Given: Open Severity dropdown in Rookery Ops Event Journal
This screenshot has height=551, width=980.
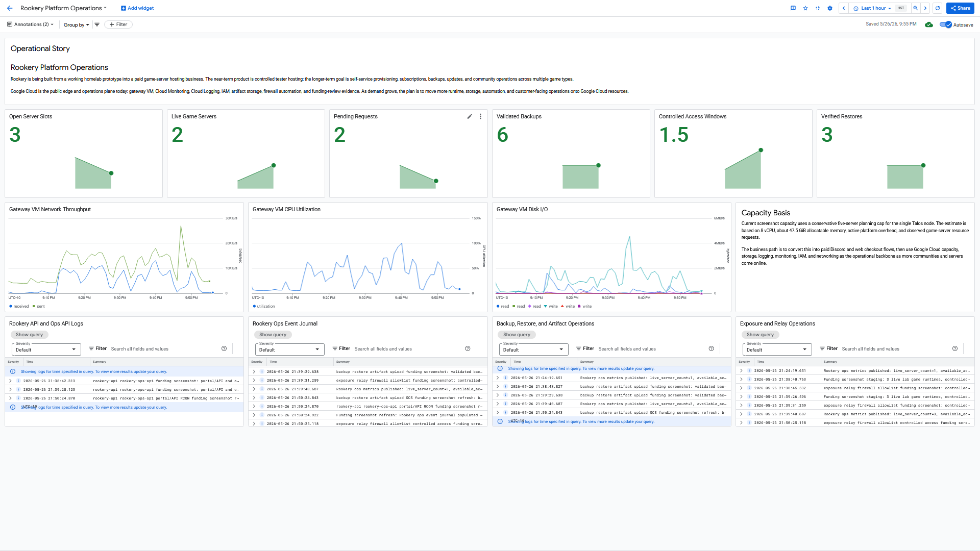Looking at the screenshot, I should coord(289,349).
